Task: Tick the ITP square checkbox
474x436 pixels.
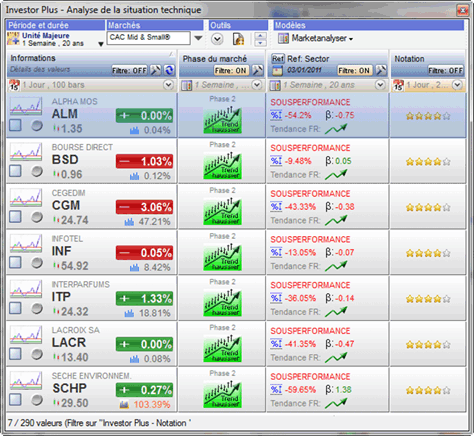Action: pos(15,308)
